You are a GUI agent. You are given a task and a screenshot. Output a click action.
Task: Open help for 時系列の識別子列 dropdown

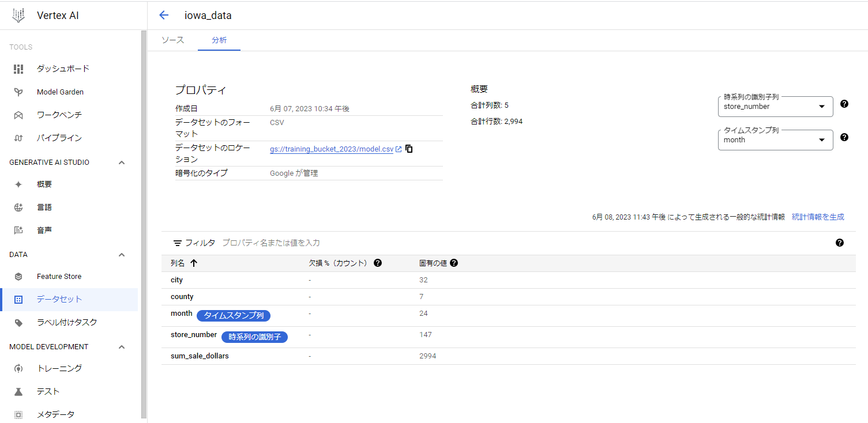[844, 104]
